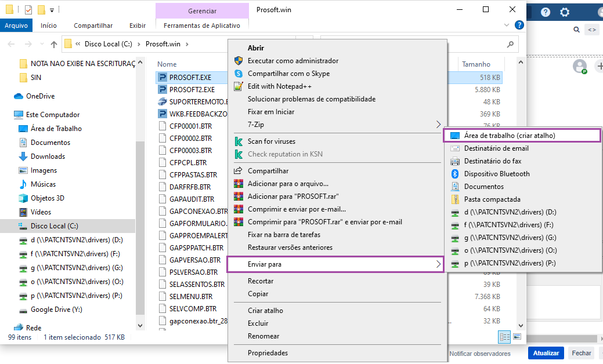The width and height of the screenshot is (603, 364).
Task: Click the up-arrow navigation button in Explorer
Action: click(54, 44)
